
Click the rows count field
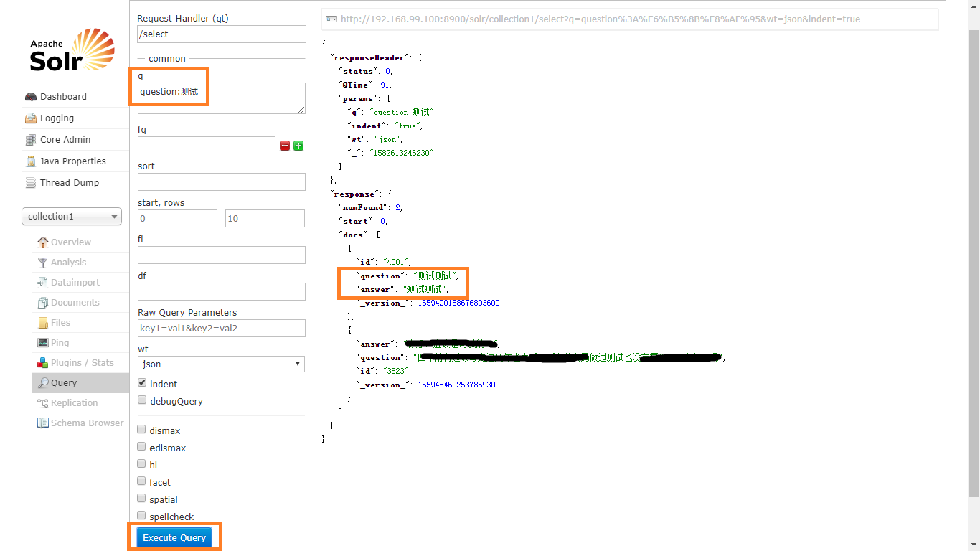click(265, 218)
